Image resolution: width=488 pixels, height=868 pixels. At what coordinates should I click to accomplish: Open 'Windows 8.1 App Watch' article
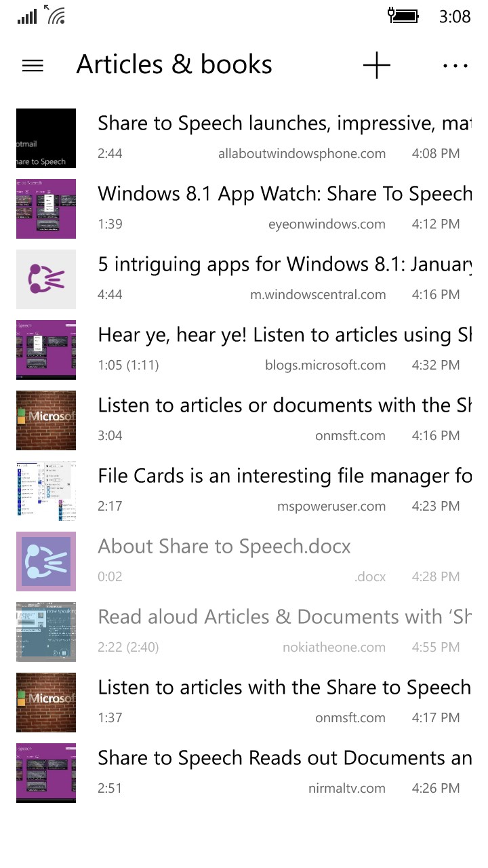click(x=284, y=194)
